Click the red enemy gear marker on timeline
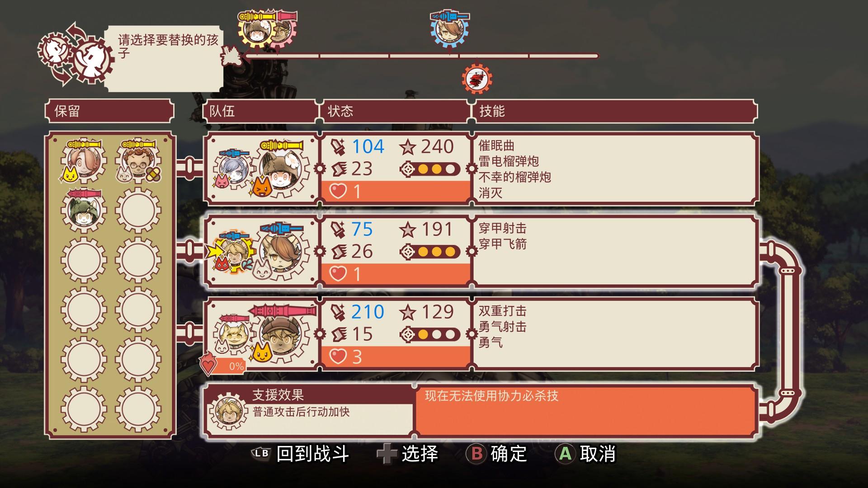The height and width of the screenshot is (488, 868). point(476,79)
